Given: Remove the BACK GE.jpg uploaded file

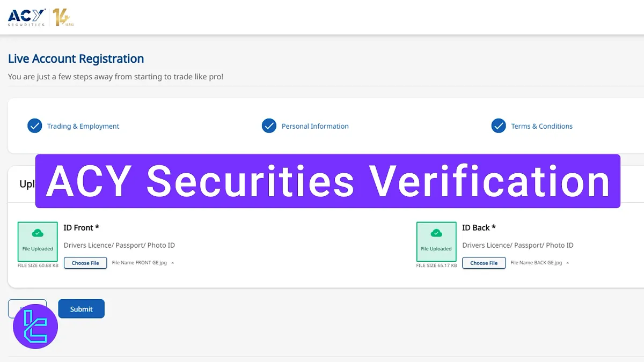Looking at the screenshot, I should tap(567, 263).
